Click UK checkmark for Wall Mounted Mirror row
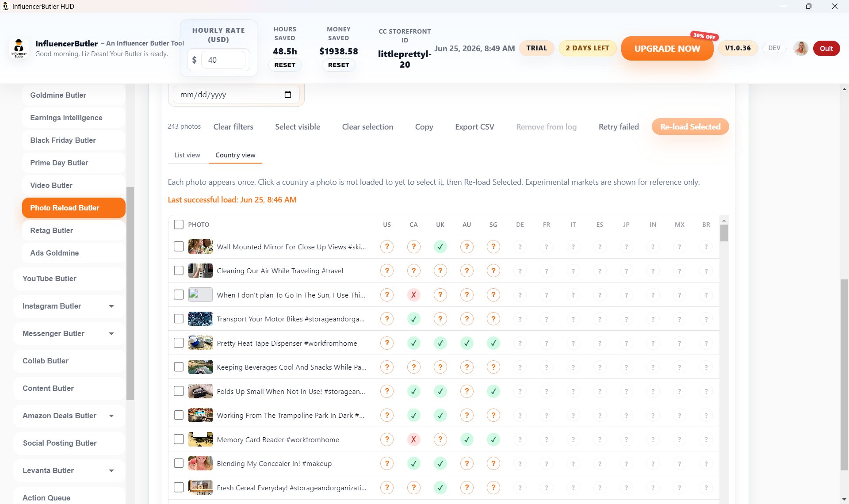Screen dimensions: 849x504 [440, 247]
